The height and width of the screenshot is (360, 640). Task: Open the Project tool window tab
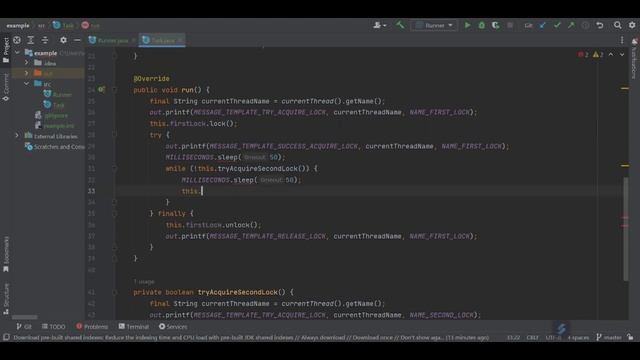[x=6, y=50]
